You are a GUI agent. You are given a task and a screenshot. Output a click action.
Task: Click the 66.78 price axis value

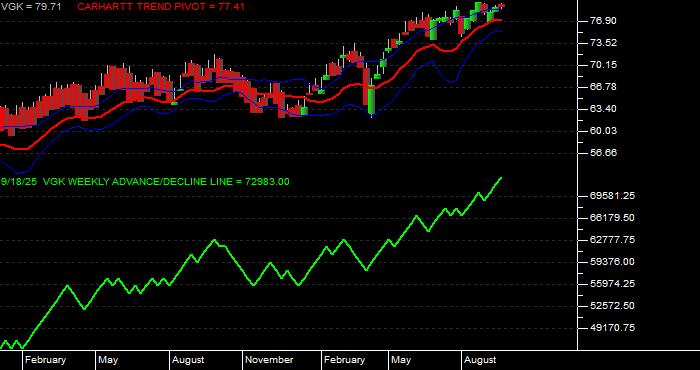(603, 87)
